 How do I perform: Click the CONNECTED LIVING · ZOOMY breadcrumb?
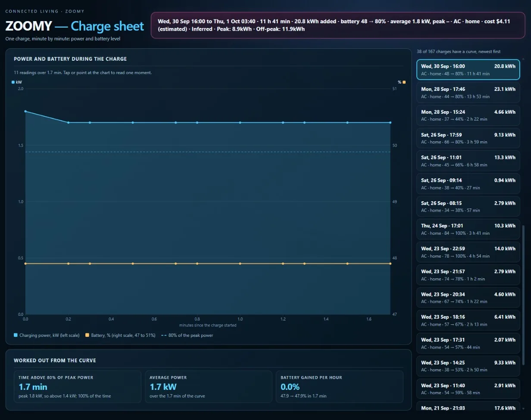click(x=45, y=11)
